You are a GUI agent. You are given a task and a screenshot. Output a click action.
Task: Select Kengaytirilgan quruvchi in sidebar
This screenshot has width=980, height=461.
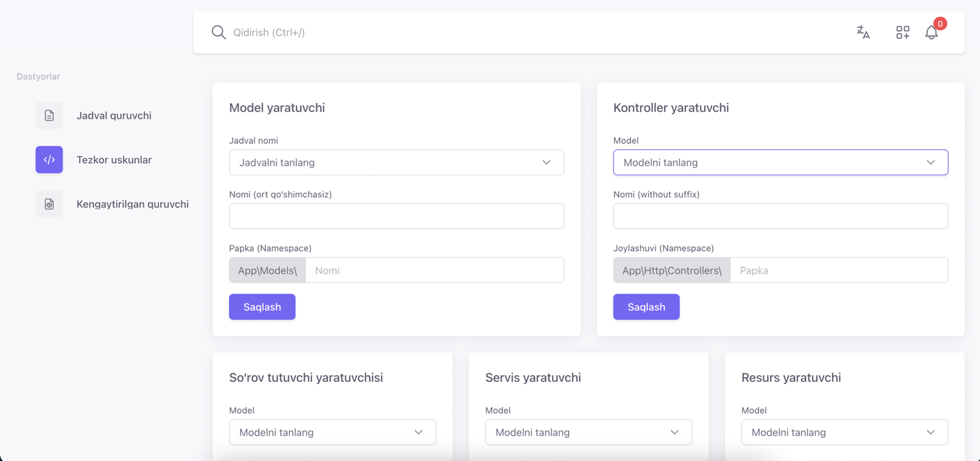tap(132, 204)
